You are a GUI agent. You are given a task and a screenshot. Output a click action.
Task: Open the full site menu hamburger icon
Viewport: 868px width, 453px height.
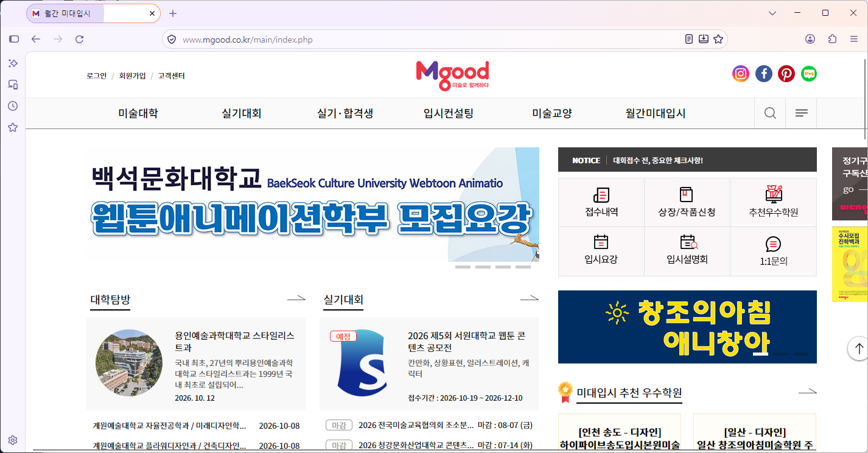click(x=802, y=113)
